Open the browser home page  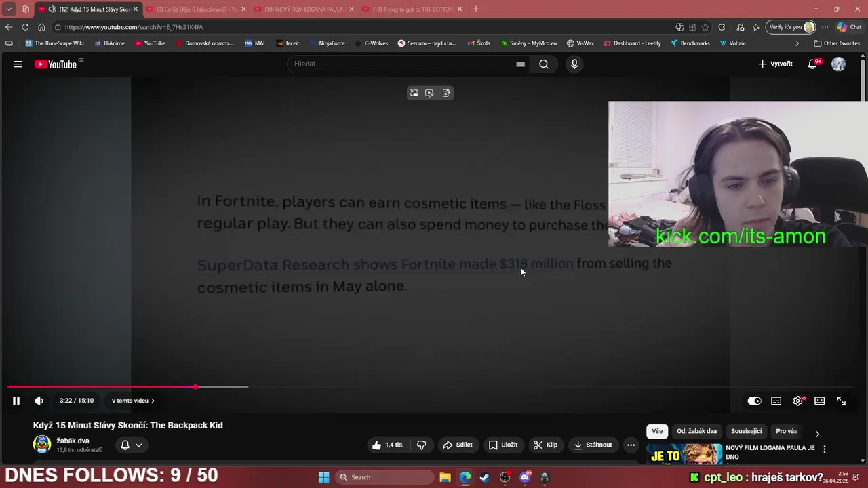point(41,27)
